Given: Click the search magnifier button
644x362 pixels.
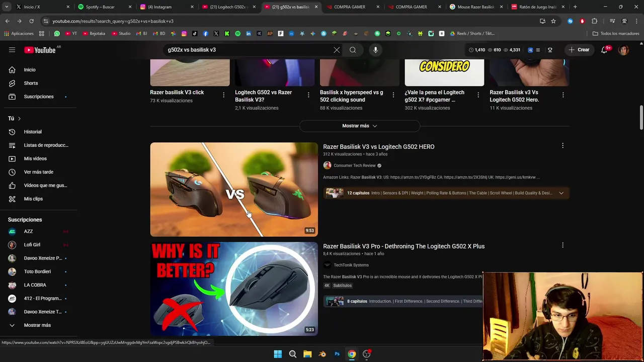Looking at the screenshot, I should tap(353, 50).
